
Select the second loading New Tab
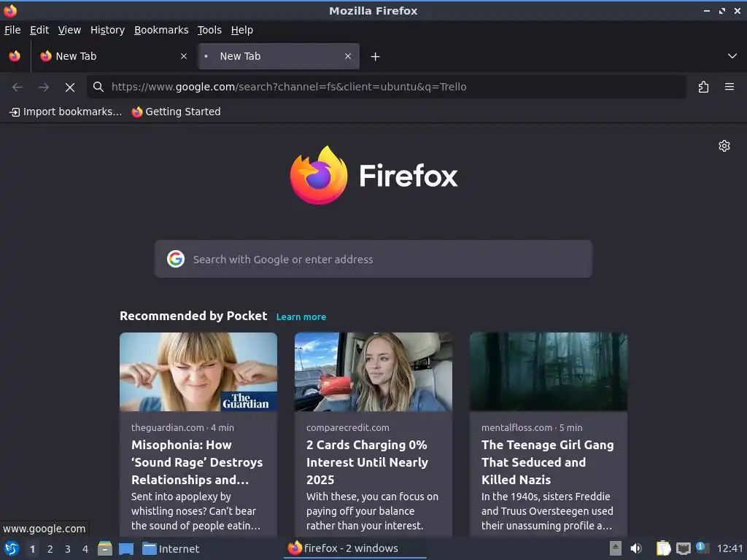tap(279, 56)
